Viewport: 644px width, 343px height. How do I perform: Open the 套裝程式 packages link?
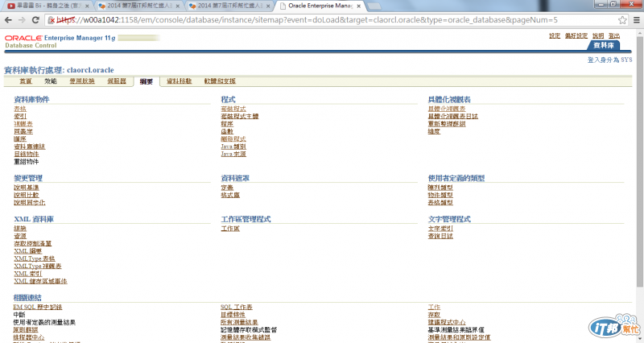click(233, 109)
